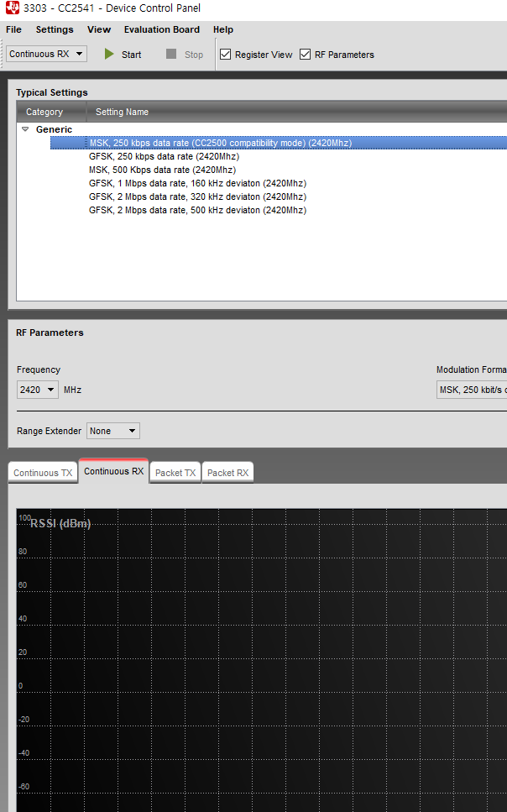The height and width of the screenshot is (812, 507).
Task: Toggle the Register View checkbox
Action: 225,55
